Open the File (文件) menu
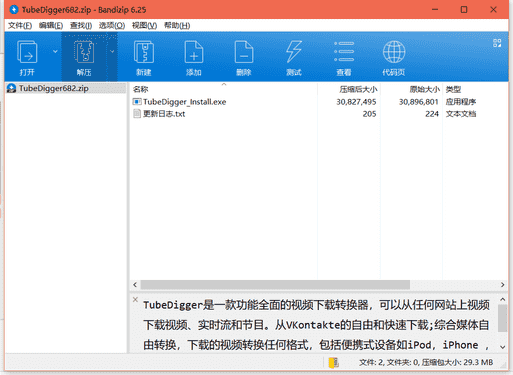This screenshot has height=375, width=513. point(20,25)
